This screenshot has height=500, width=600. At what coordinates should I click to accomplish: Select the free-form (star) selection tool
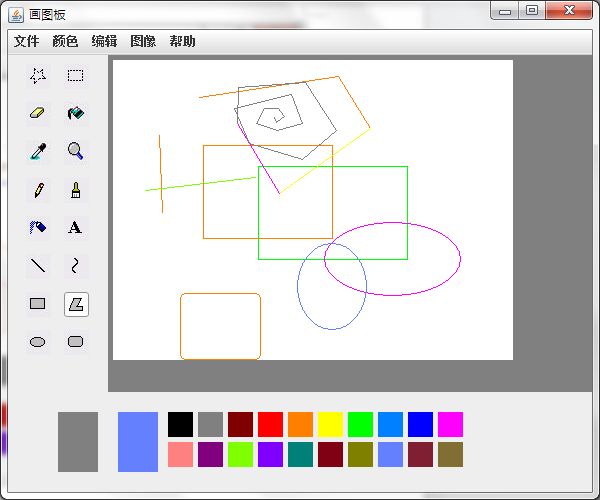coord(38,76)
